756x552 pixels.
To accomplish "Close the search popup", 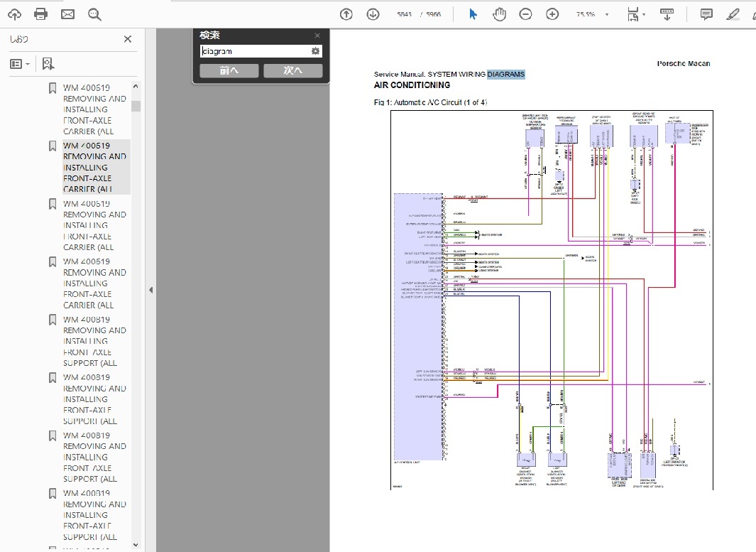I will [x=317, y=36].
